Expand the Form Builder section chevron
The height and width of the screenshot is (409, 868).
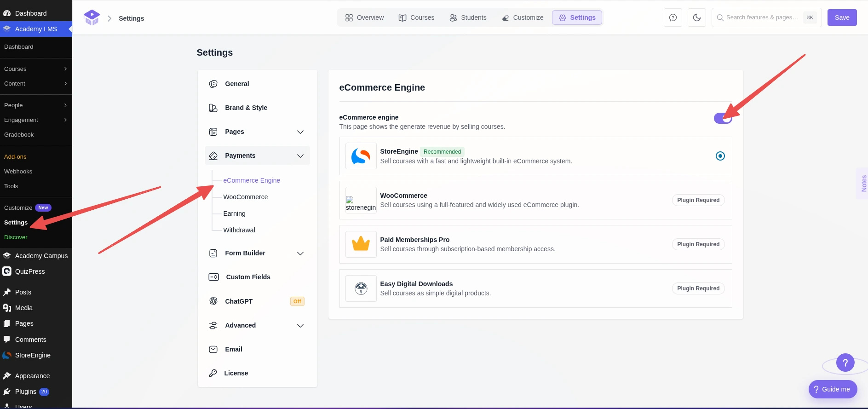click(300, 253)
